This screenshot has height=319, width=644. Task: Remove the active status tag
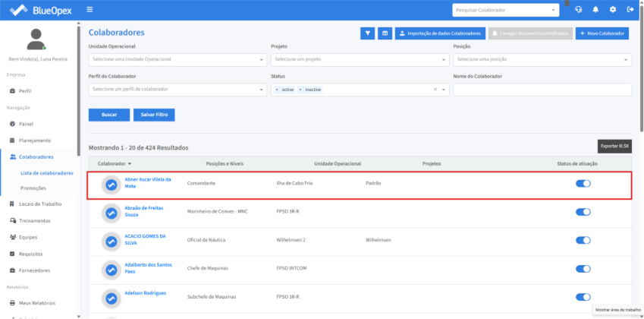(x=276, y=90)
